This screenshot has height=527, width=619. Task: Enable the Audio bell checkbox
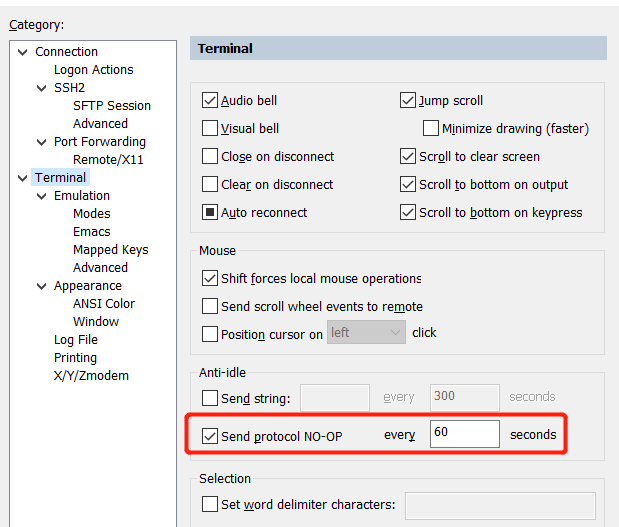pos(210,100)
